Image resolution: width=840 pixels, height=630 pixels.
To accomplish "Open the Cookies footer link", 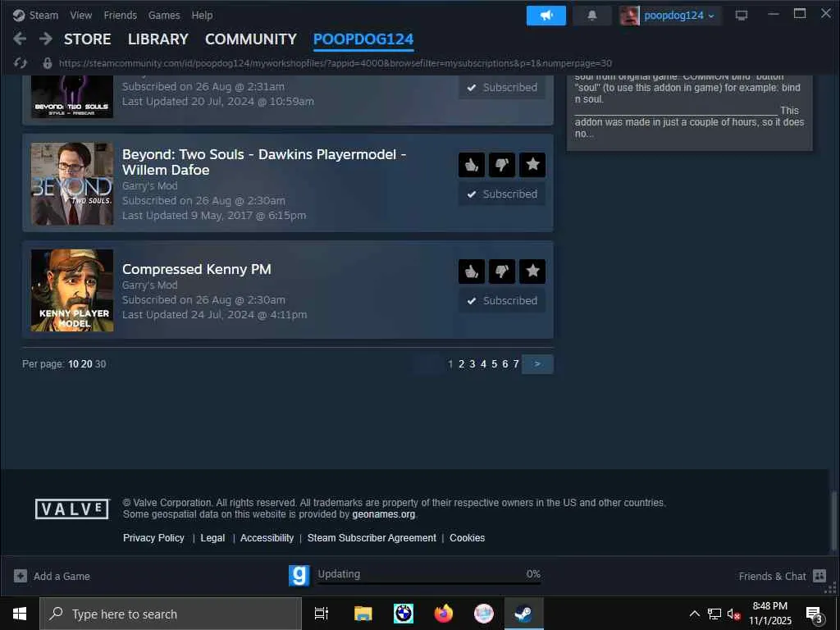I will [467, 538].
